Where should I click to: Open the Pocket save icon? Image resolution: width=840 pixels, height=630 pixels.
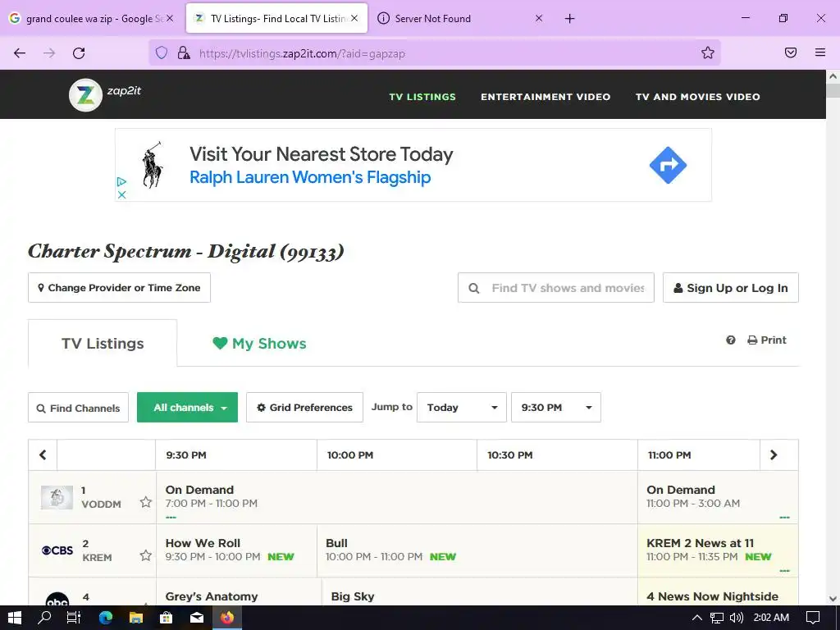791,52
